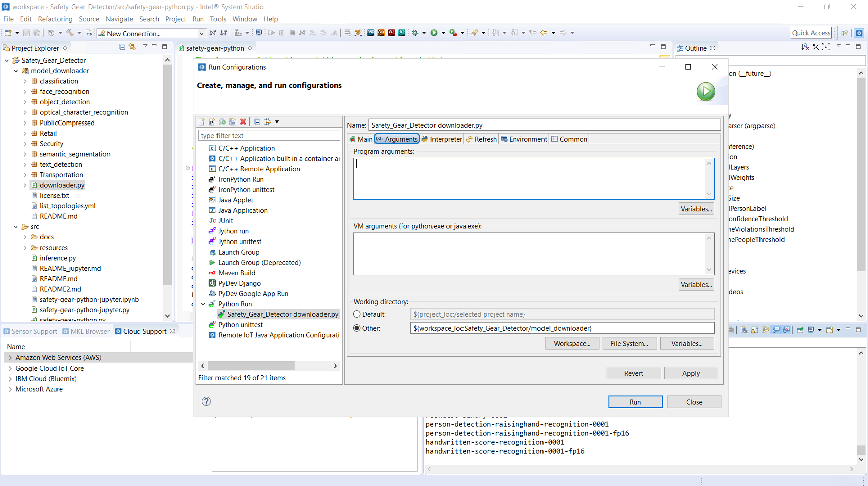
Task: Click the New file icon in main toolbar
Action: pyautogui.click(x=8, y=33)
